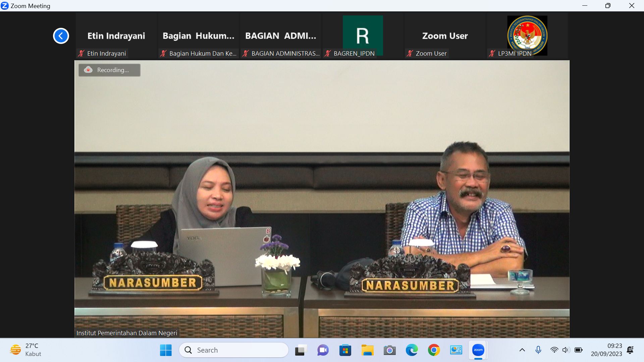Click the muted mic icon beside LP3MI IPDN
The width and height of the screenshot is (644, 362).
coord(492,53)
